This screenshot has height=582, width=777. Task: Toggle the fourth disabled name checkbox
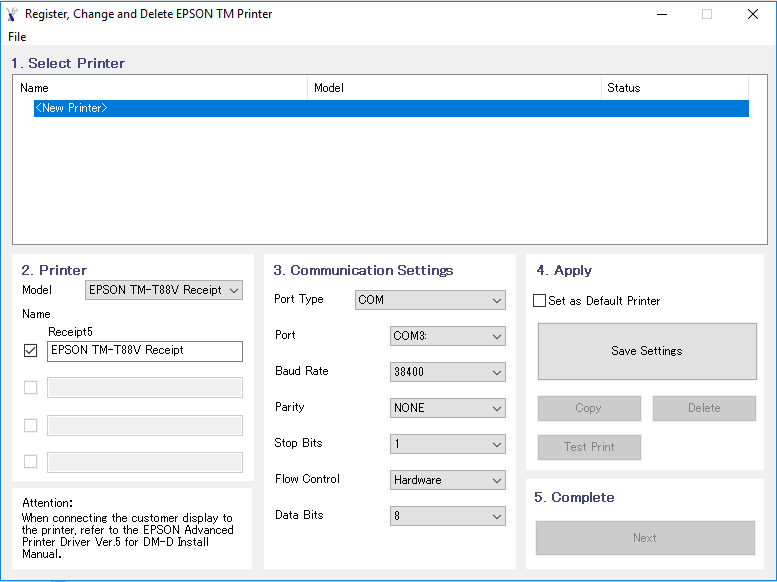[31, 462]
